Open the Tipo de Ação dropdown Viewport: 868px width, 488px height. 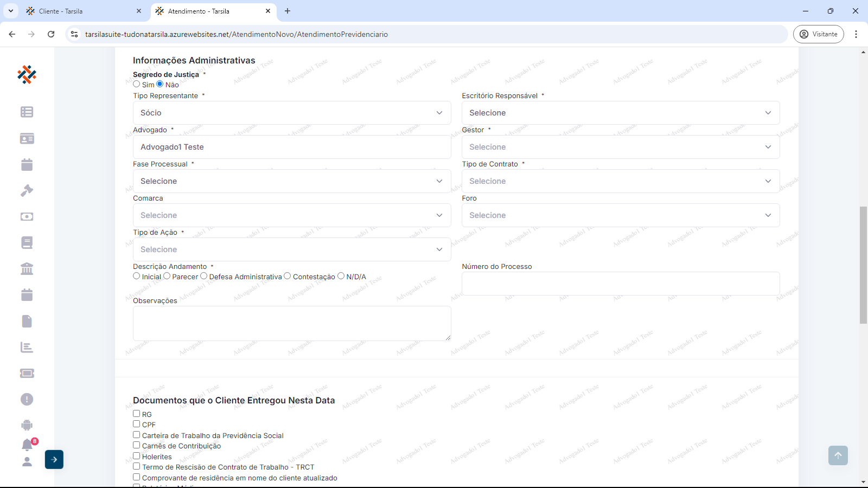pyautogui.click(x=291, y=249)
